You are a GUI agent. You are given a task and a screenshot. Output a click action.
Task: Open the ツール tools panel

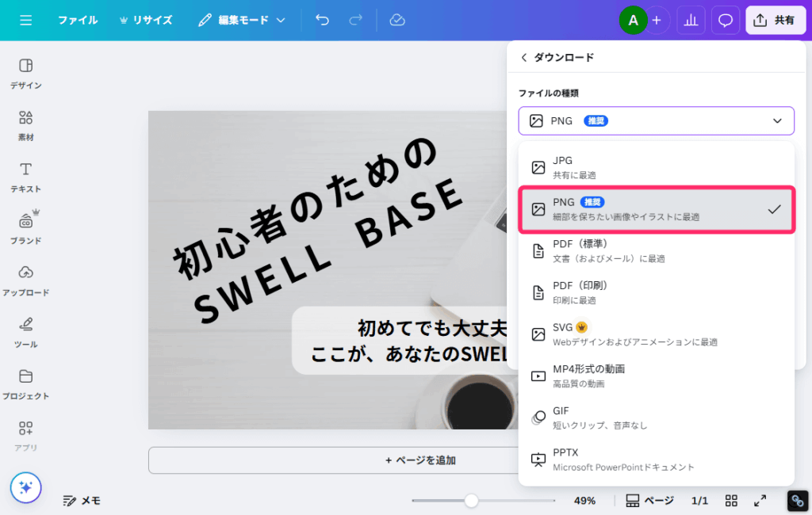point(26,333)
